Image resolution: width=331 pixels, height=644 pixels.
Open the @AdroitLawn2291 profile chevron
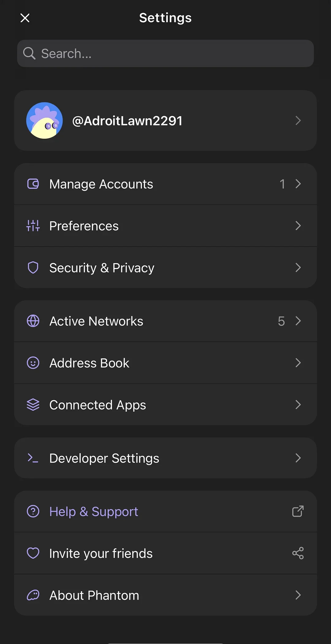(x=298, y=121)
